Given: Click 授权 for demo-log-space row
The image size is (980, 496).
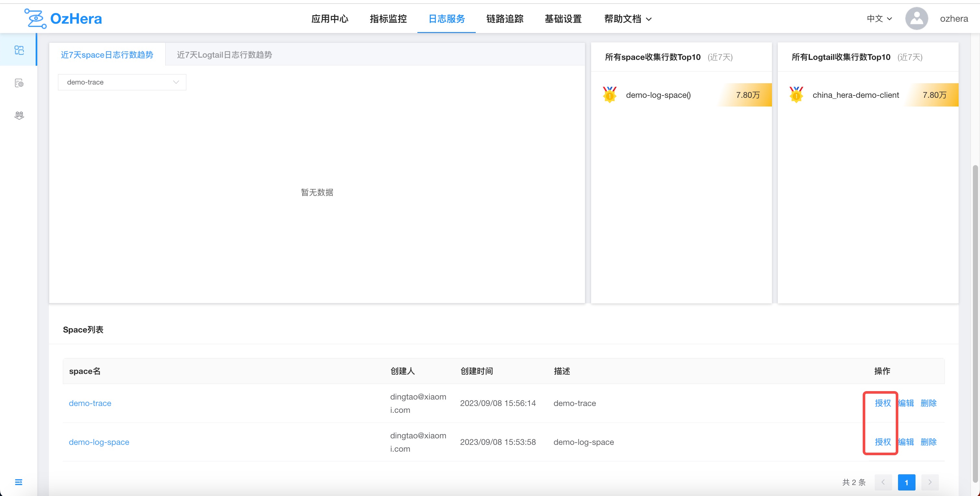Looking at the screenshot, I should click(x=882, y=442).
